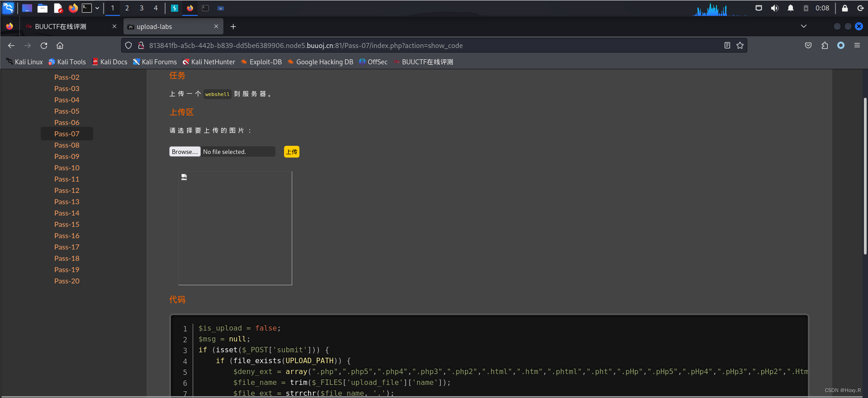This screenshot has width=868, height=398.
Task: Open the notifications bell icon
Action: click(x=791, y=8)
